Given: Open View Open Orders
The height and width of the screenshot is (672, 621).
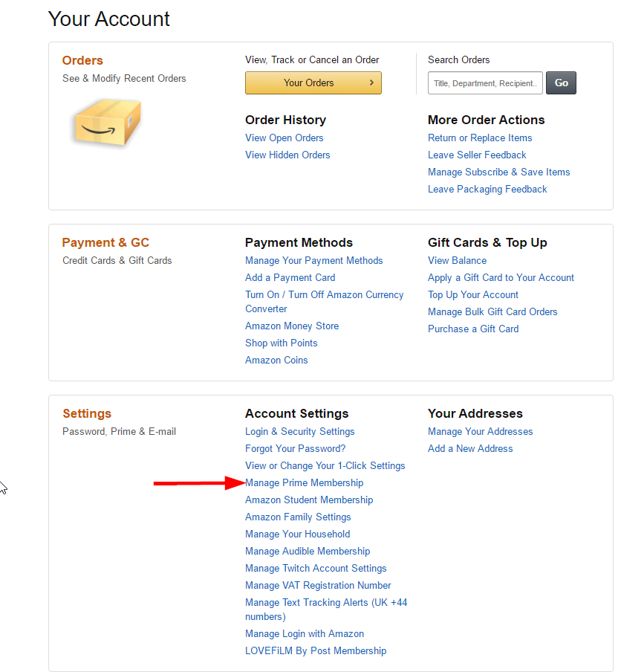Looking at the screenshot, I should click(x=284, y=138).
